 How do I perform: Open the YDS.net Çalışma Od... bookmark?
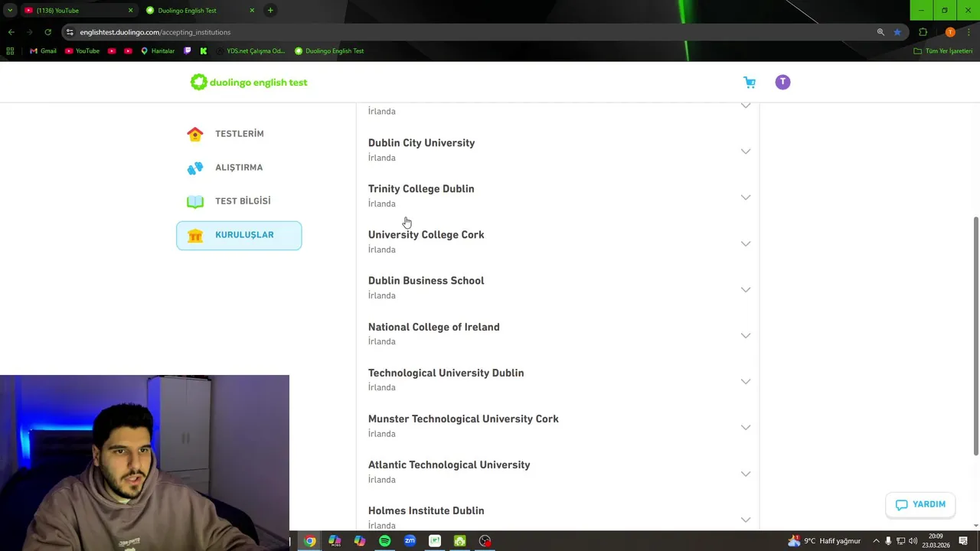tap(250, 51)
